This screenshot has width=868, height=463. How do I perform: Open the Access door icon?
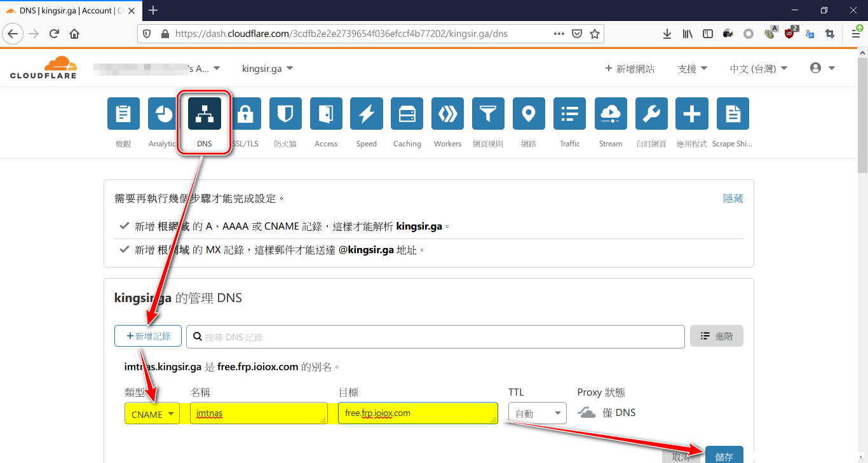326,114
